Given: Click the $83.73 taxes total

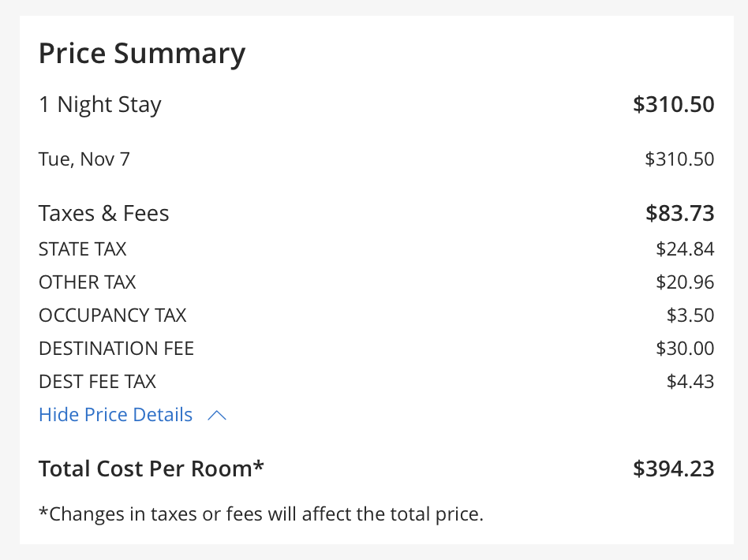Looking at the screenshot, I should 679,212.
